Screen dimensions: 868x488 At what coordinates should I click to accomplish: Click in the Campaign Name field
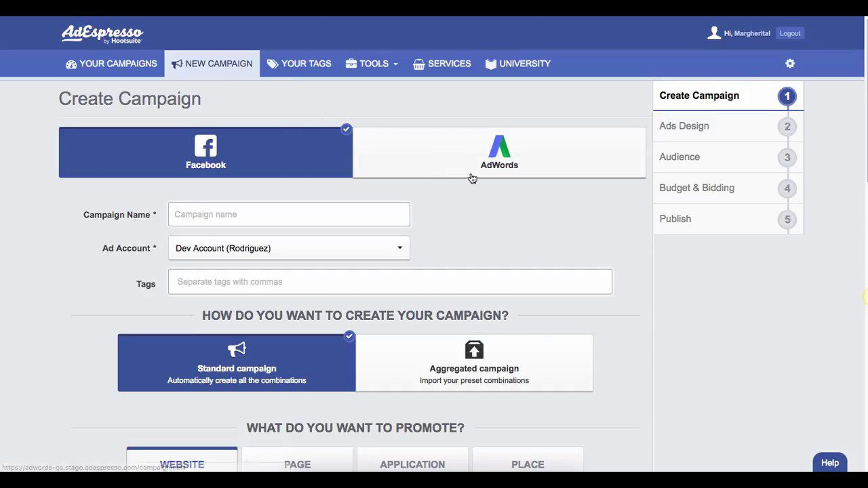click(x=289, y=214)
